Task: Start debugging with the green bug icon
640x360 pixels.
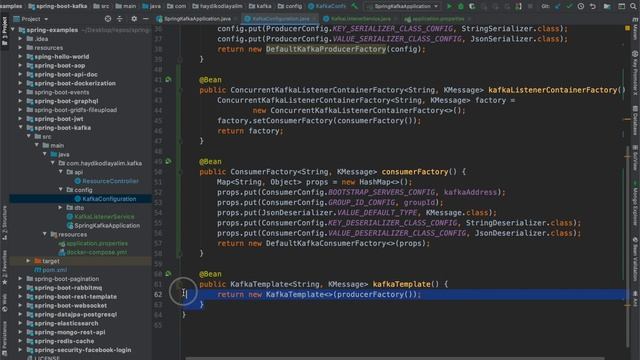Action: 461,6
